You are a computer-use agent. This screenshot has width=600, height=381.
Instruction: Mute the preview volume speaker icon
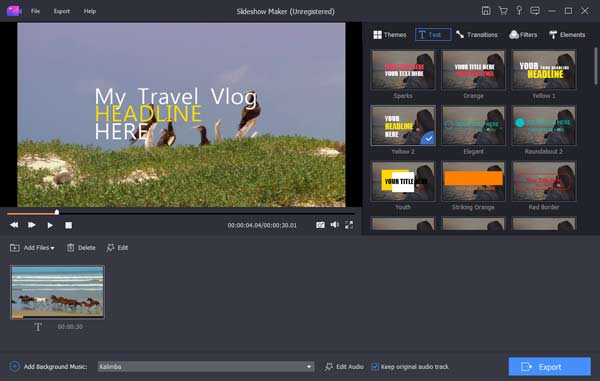[334, 225]
